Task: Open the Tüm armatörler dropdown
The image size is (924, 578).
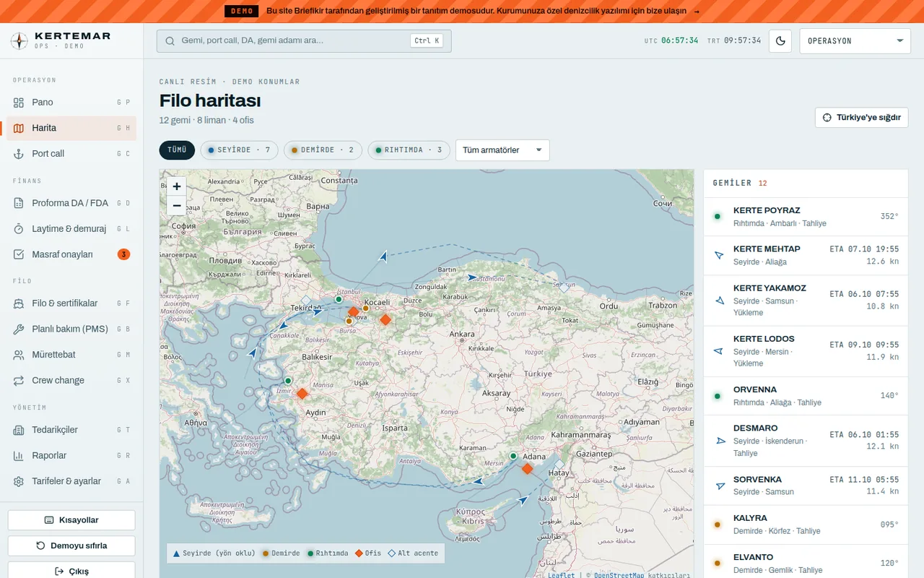Action: coord(502,150)
